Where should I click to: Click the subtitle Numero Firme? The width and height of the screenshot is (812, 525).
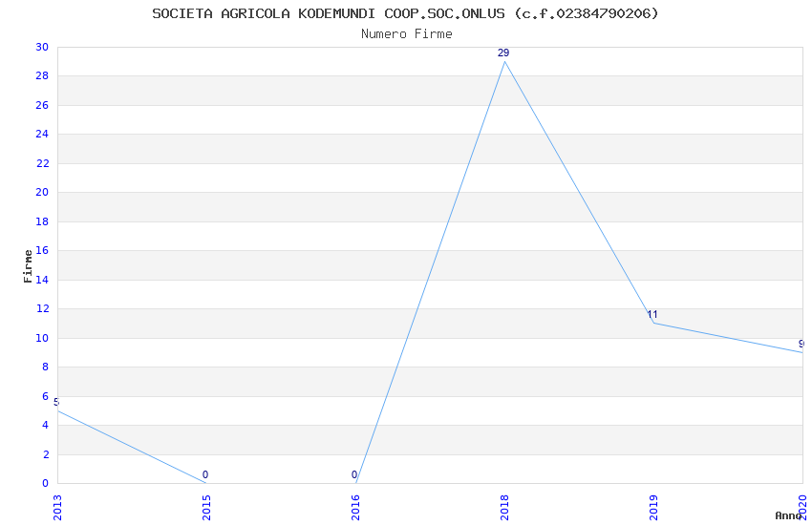coord(407,34)
